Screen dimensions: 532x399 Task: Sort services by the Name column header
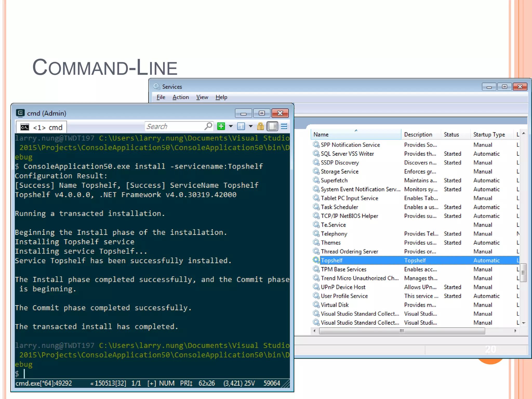(x=356, y=134)
